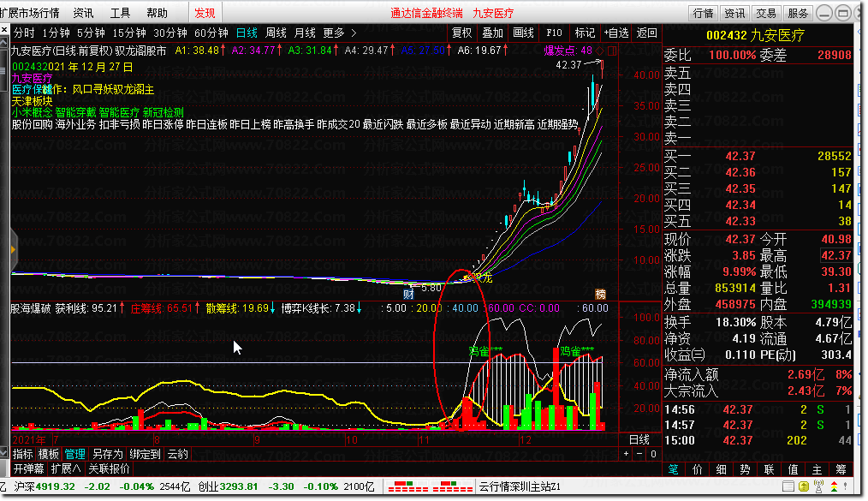
Task: Click the 绑定到 bind tab
Action: tap(145, 455)
